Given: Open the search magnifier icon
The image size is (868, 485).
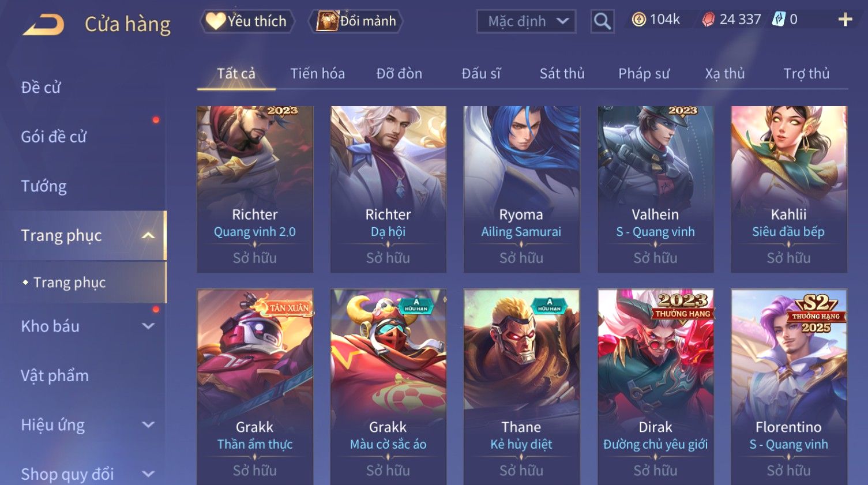Looking at the screenshot, I should pos(602,21).
